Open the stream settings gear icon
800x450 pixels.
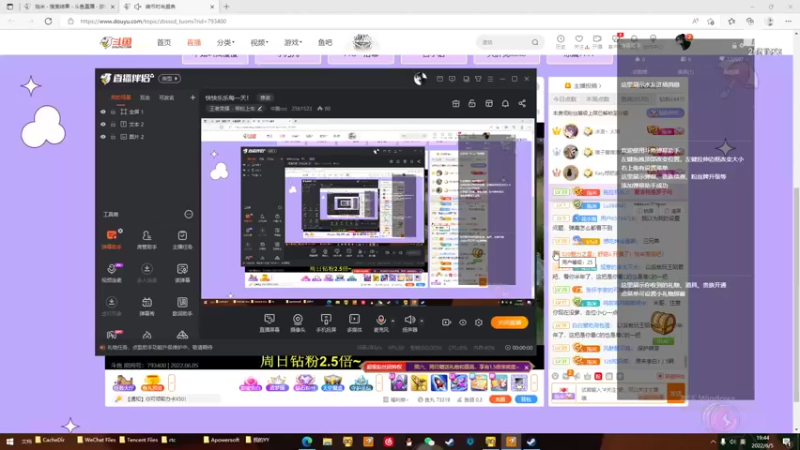(479, 322)
